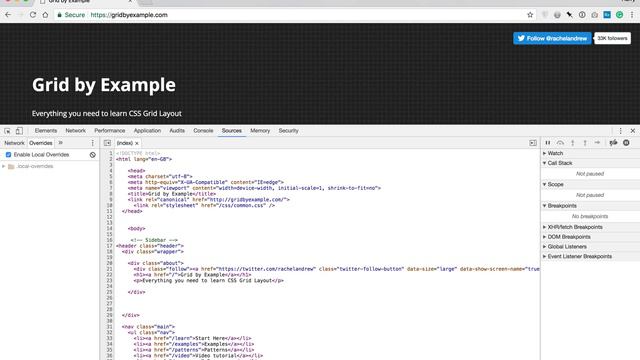Switch to the Elements tab
This screenshot has height=360, width=640.
46,131
